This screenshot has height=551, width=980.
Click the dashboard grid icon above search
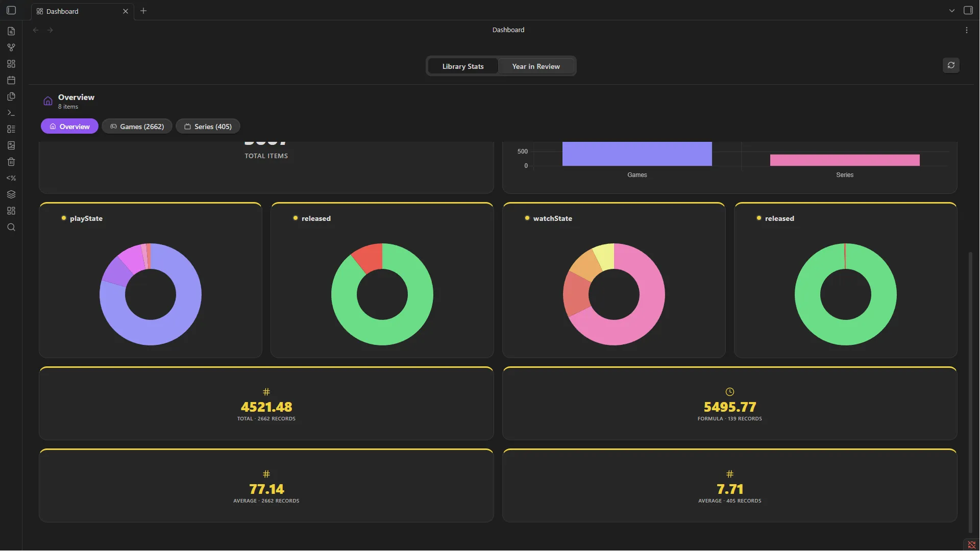(x=11, y=211)
